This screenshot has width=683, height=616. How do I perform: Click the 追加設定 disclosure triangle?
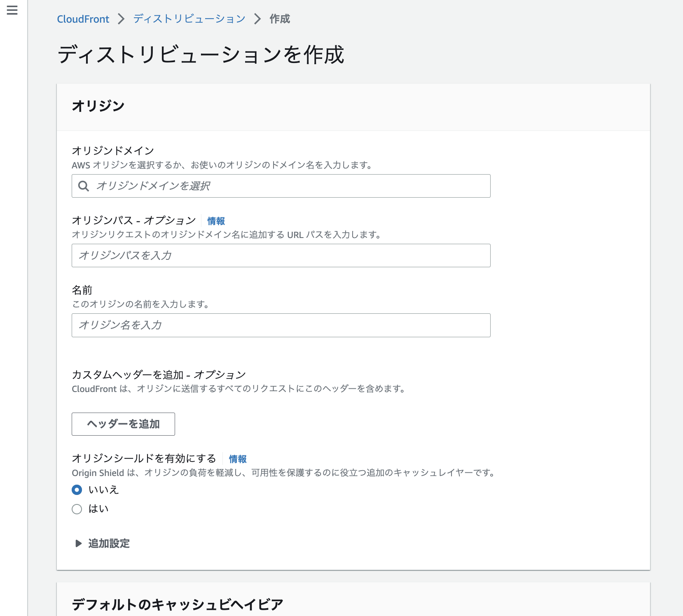coord(78,544)
